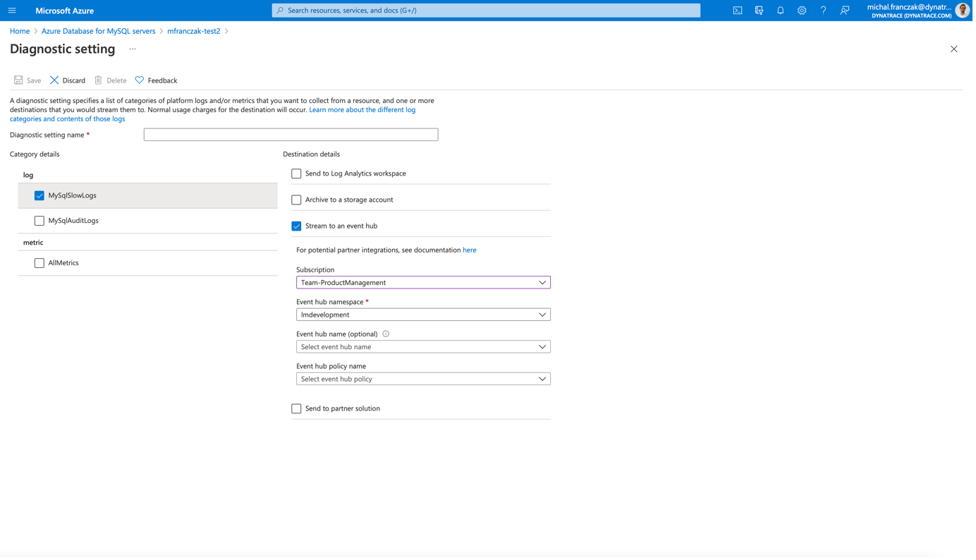The image size is (976, 560).
Task: Open the Subscription dropdown
Action: (x=425, y=284)
